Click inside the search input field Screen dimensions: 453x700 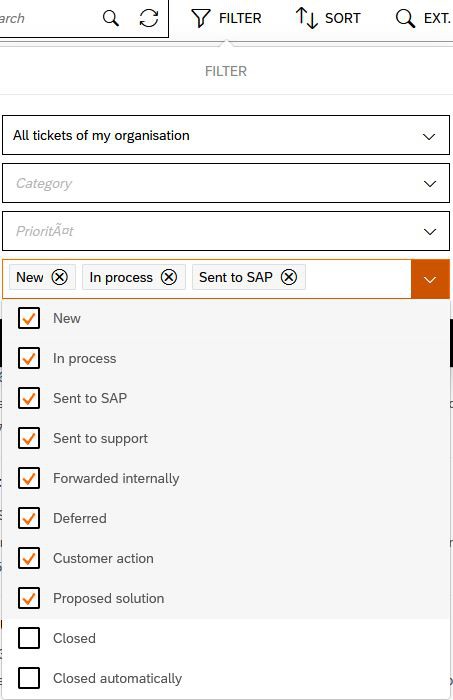point(47,18)
